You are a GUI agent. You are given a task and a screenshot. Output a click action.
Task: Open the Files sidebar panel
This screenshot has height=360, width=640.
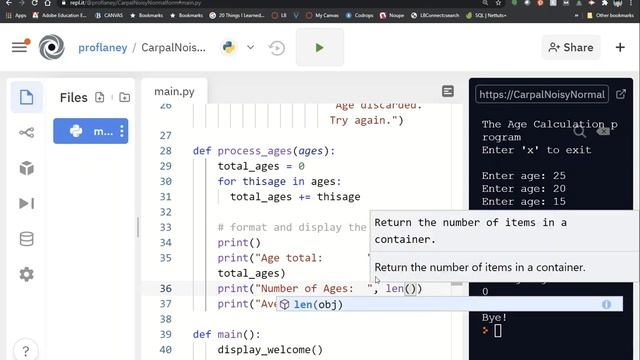(x=27, y=97)
